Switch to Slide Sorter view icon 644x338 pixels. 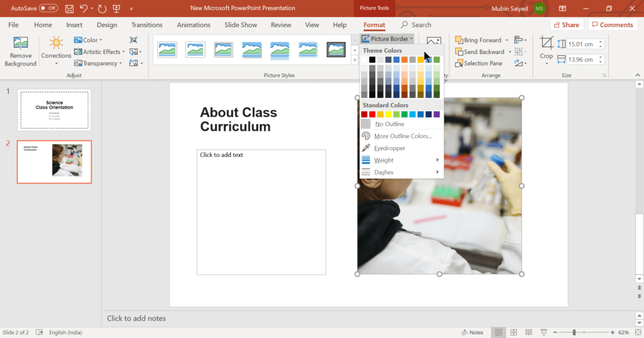(x=514, y=332)
